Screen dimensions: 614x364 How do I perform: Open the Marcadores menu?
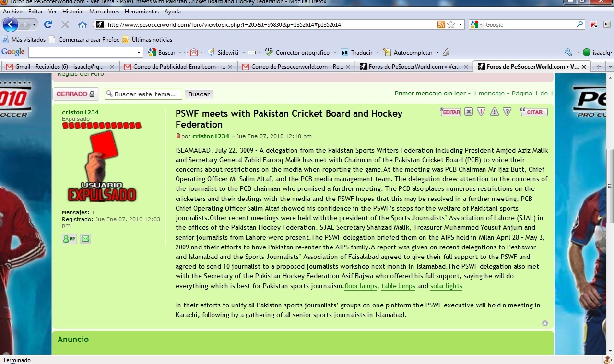tap(104, 12)
